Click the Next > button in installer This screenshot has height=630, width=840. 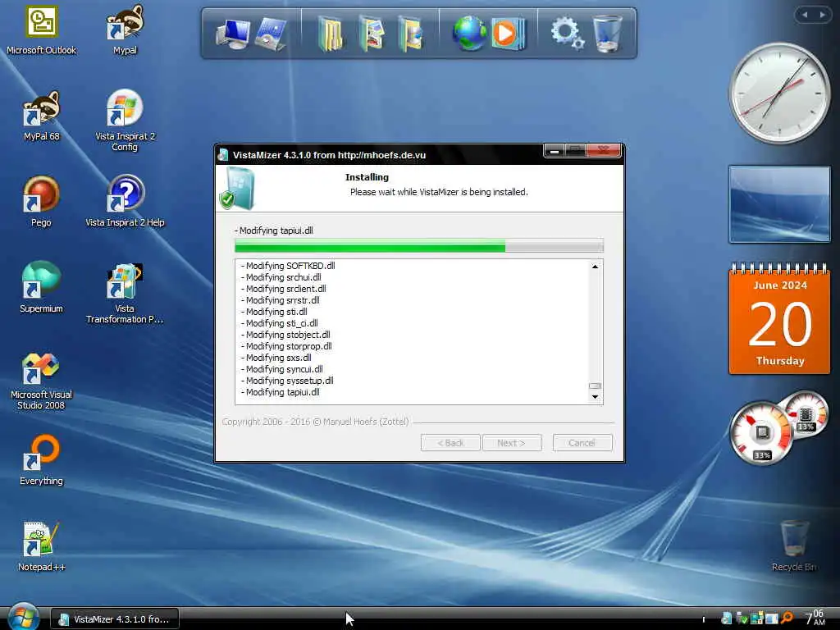point(512,443)
